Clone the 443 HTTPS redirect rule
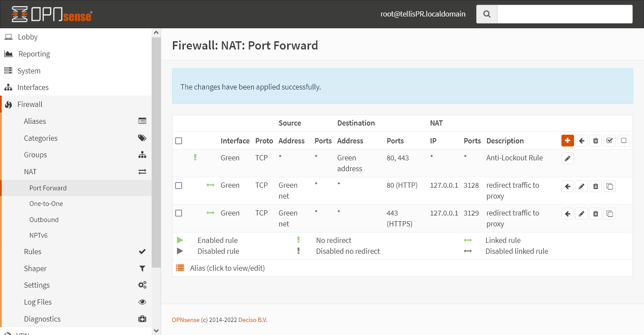Screen dimensions: 644x335 [x=610, y=214]
